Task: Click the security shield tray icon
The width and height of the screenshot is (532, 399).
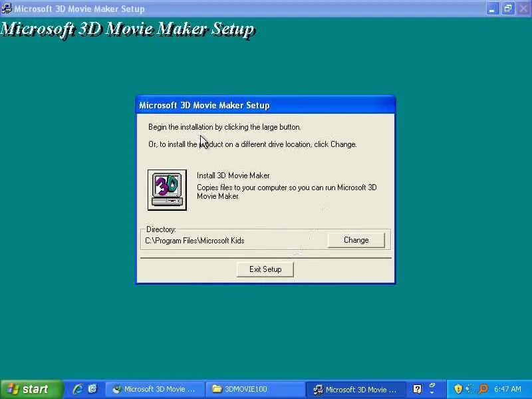Action: click(x=458, y=389)
